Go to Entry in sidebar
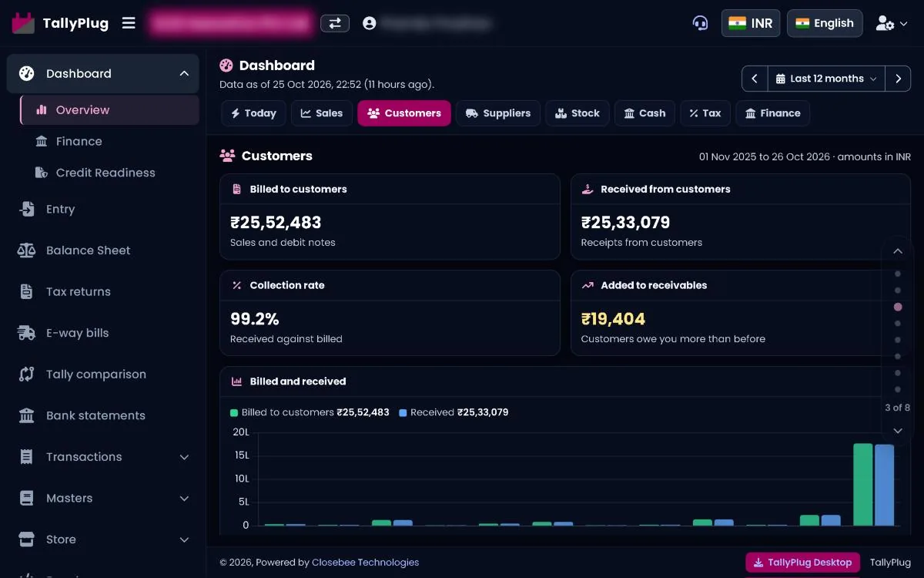 click(x=102, y=210)
